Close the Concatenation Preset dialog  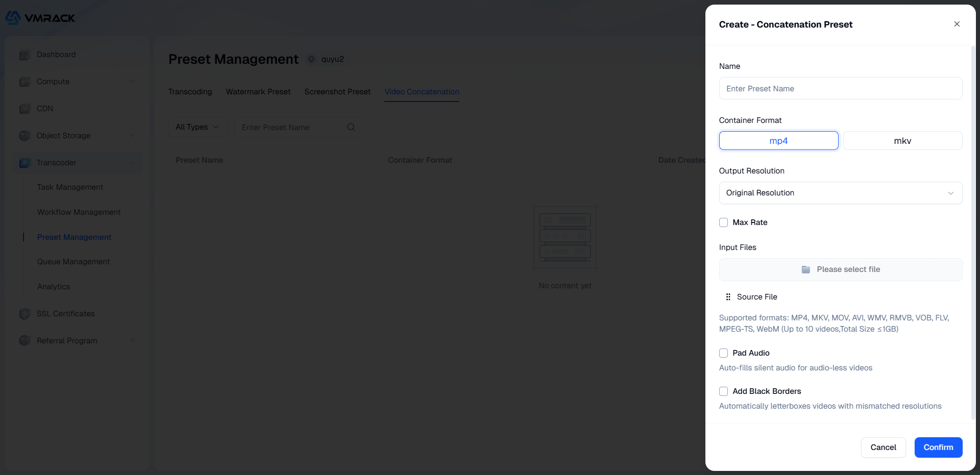(x=957, y=24)
